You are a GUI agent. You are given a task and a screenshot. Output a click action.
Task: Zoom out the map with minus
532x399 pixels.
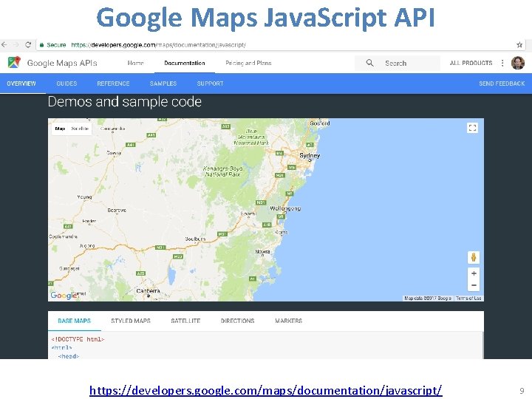pyautogui.click(x=474, y=285)
